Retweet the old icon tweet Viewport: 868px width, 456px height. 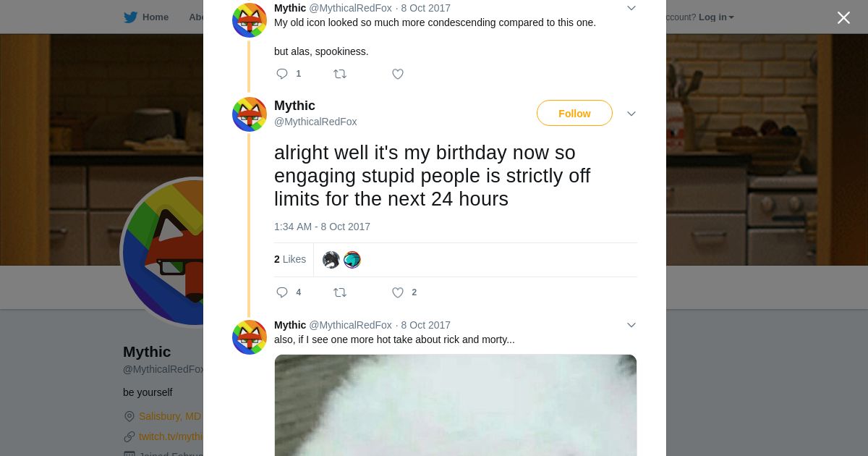click(340, 74)
